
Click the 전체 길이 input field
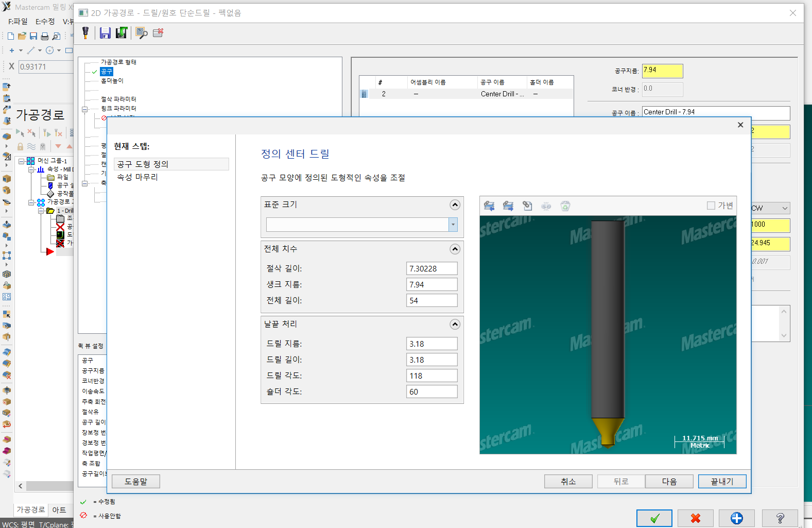pyautogui.click(x=432, y=300)
